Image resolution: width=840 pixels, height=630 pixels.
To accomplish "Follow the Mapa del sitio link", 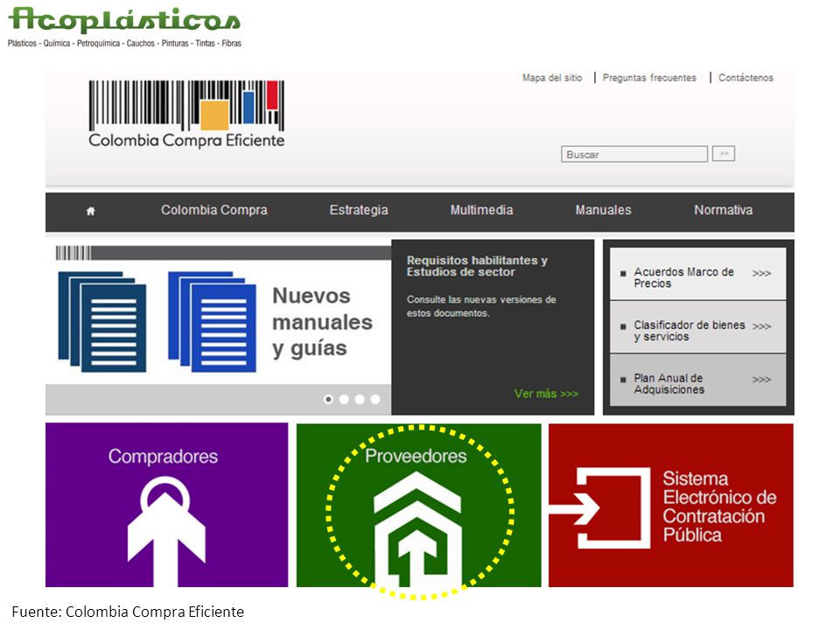I will [552, 78].
